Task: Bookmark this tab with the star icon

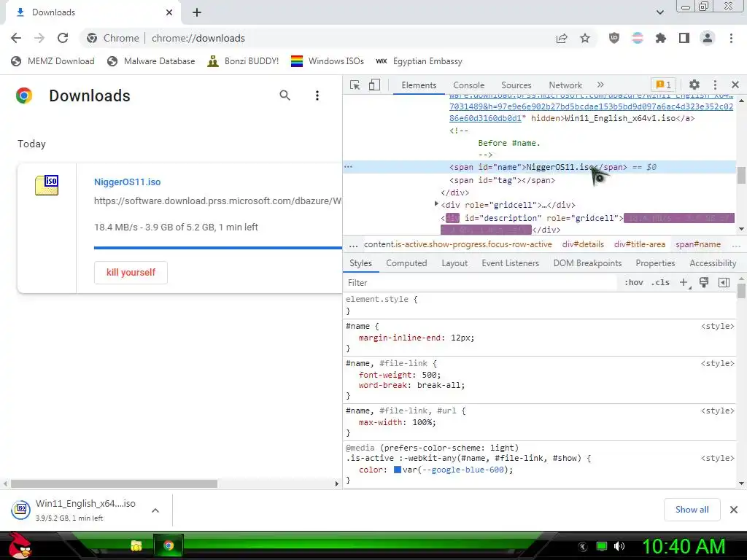Action: pos(585,38)
